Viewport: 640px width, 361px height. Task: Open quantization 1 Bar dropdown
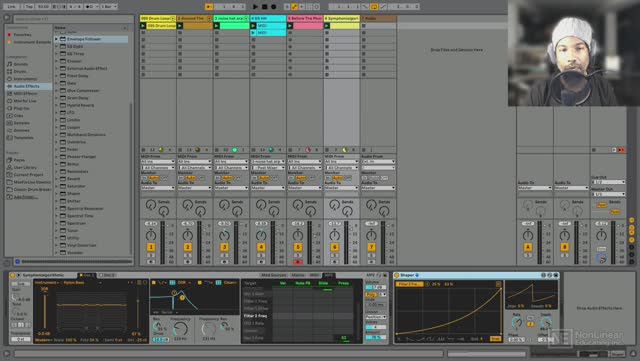(x=109, y=7)
